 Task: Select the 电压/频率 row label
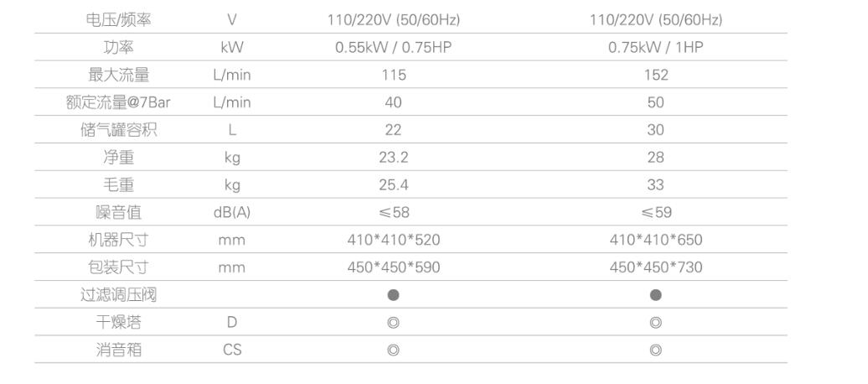118,20
